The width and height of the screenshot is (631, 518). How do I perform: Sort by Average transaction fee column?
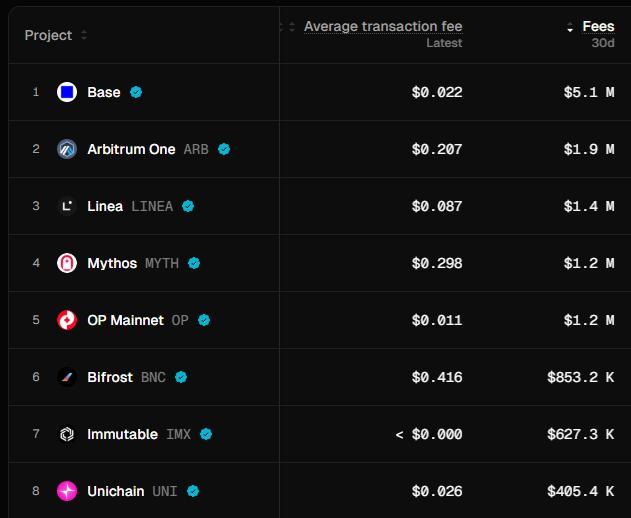point(382,26)
